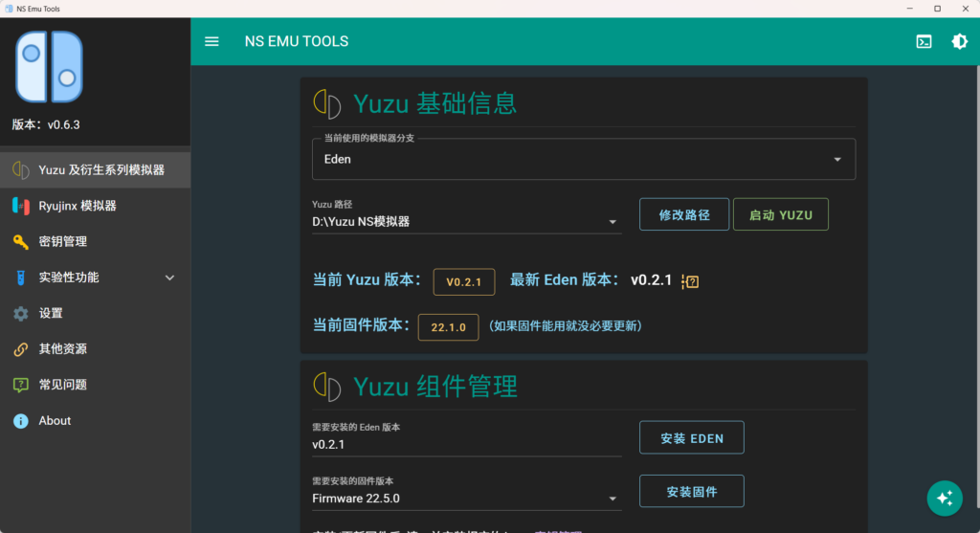Screen dimensions: 980x533
Task: Open Ryujinx 模拟器 page
Action: (x=95, y=206)
